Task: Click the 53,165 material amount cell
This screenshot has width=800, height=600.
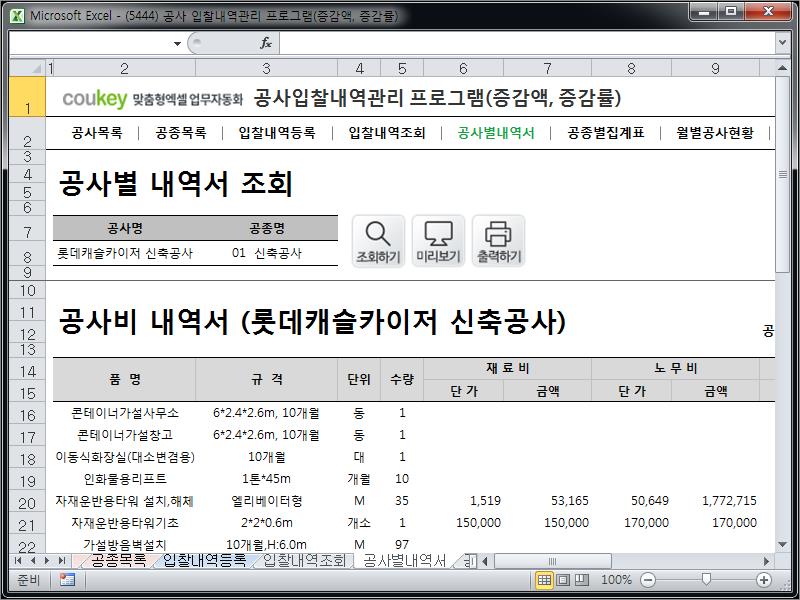Action: coord(547,501)
